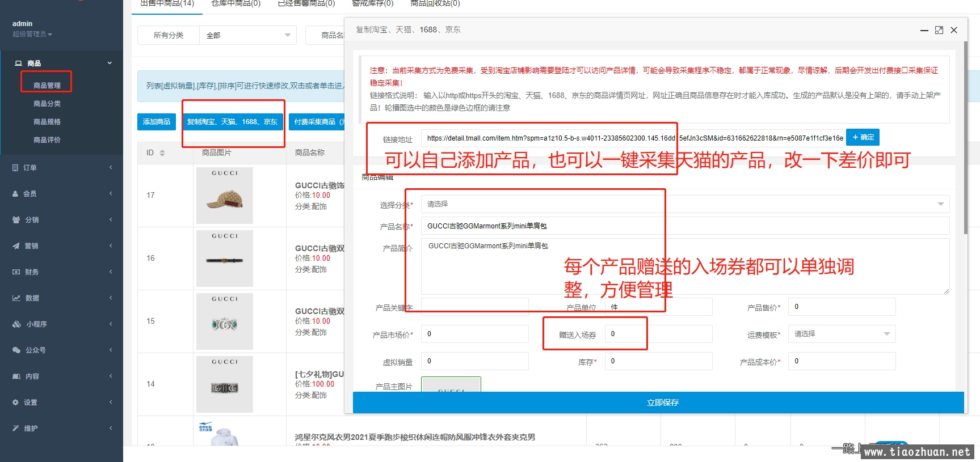Switch to 警戒库存(0) tab

pos(372,3)
